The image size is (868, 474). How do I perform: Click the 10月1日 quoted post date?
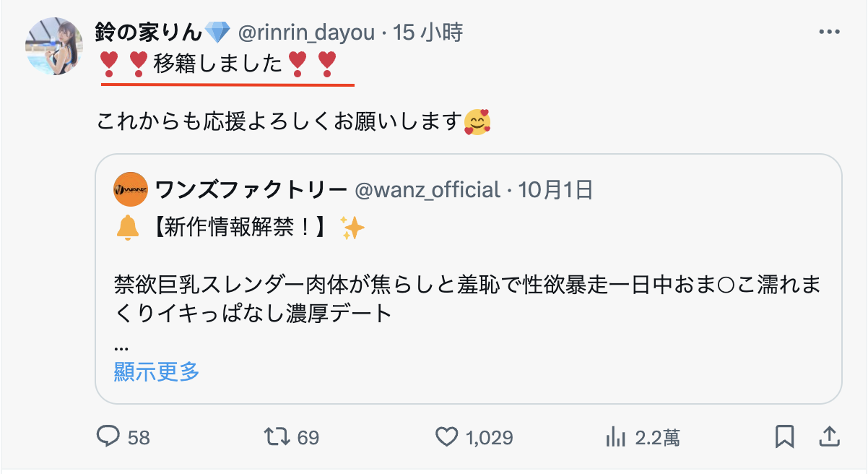(x=555, y=190)
